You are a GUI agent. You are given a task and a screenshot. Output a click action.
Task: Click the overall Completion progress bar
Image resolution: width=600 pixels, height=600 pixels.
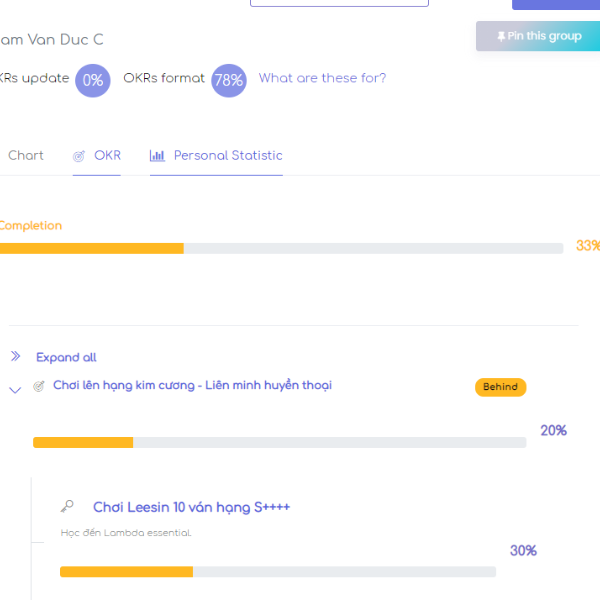280,248
